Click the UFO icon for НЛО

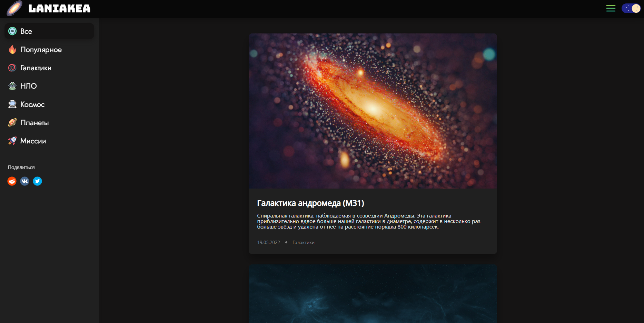(12, 86)
